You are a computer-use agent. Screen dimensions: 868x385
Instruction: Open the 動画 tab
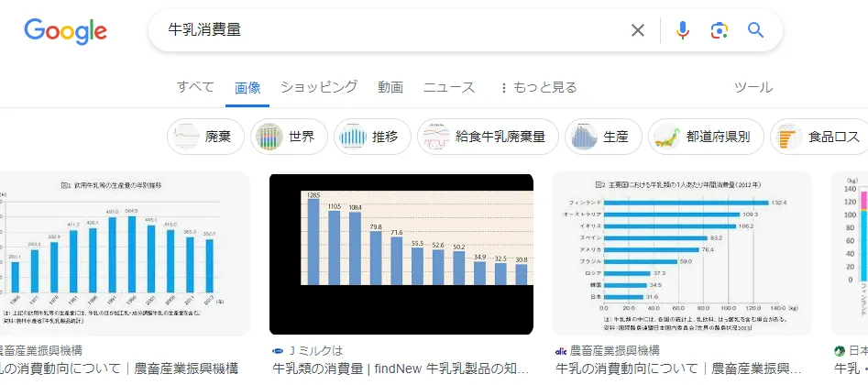[x=390, y=87]
